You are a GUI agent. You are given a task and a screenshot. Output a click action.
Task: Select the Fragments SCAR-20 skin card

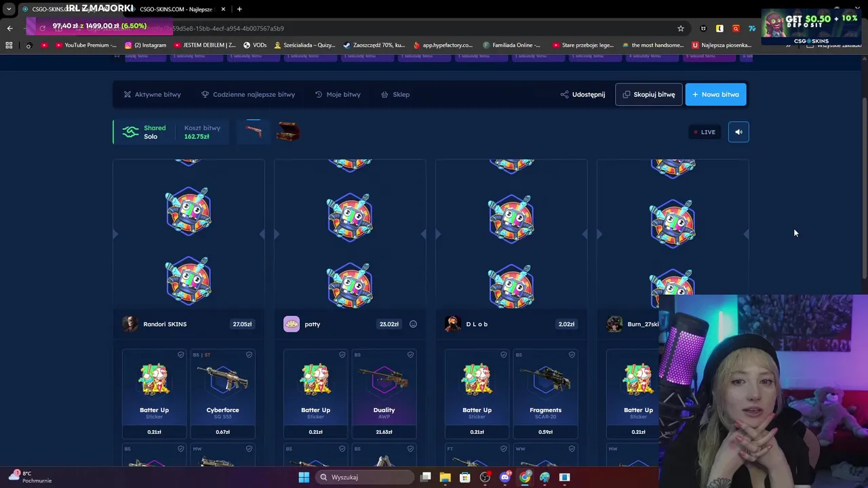(x=545, y=393)
